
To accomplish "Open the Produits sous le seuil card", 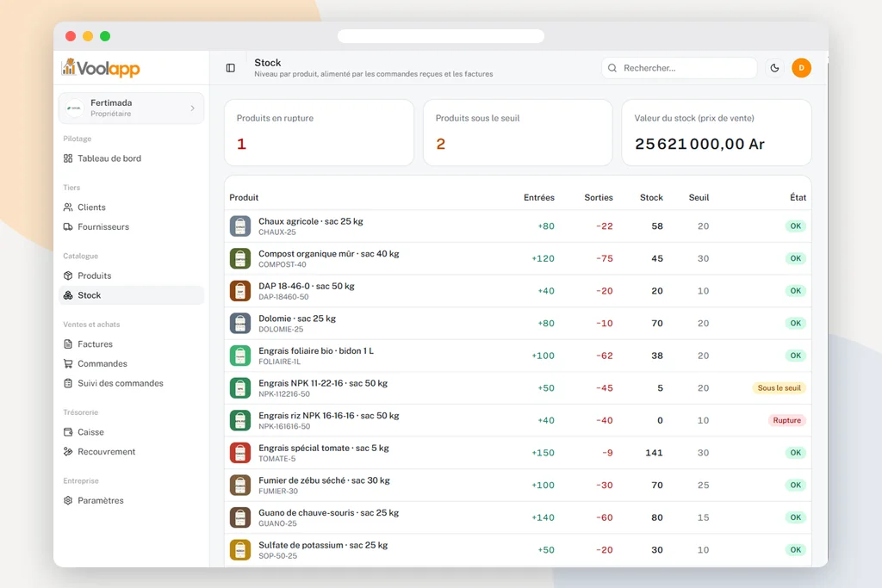I will pos(518,133).
